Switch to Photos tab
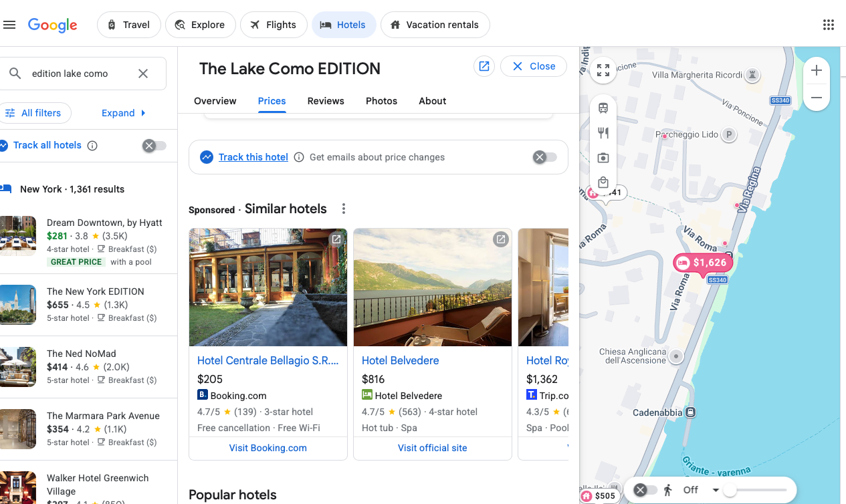Viewport: 846px width, 504px height. [x=381, y=101]
